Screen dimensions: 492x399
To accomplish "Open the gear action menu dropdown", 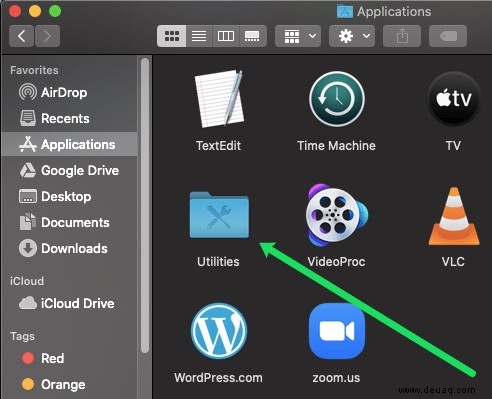I will 352,36.
